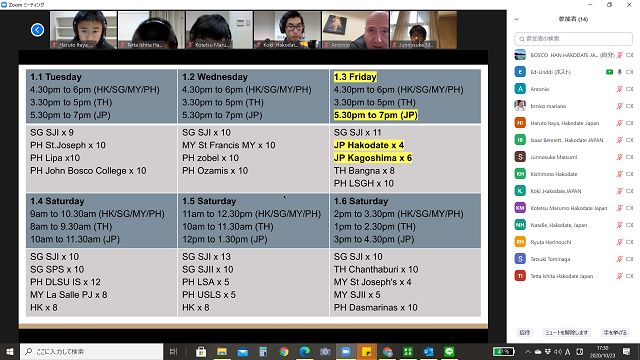Launch Microsoft Edge from taskbar
This screenshot has height=360, width=640.
pyautogui.click(x=304, y=351)
